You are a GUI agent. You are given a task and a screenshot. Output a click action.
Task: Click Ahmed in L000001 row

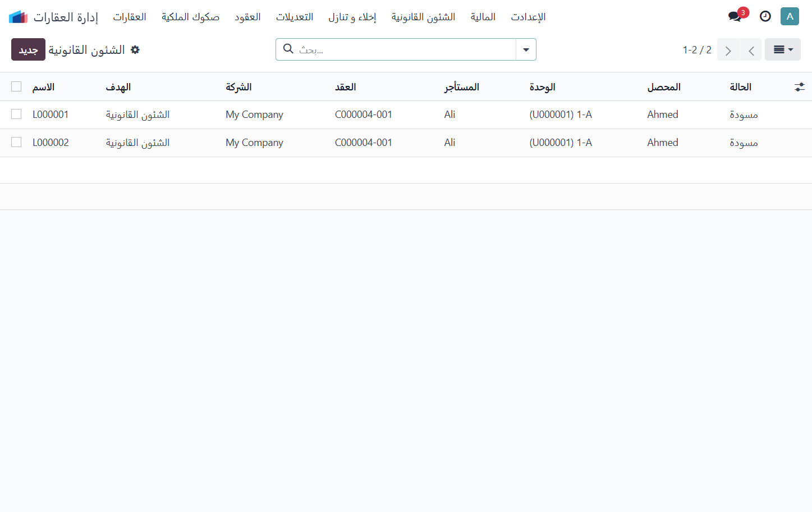tap(663, 115)
